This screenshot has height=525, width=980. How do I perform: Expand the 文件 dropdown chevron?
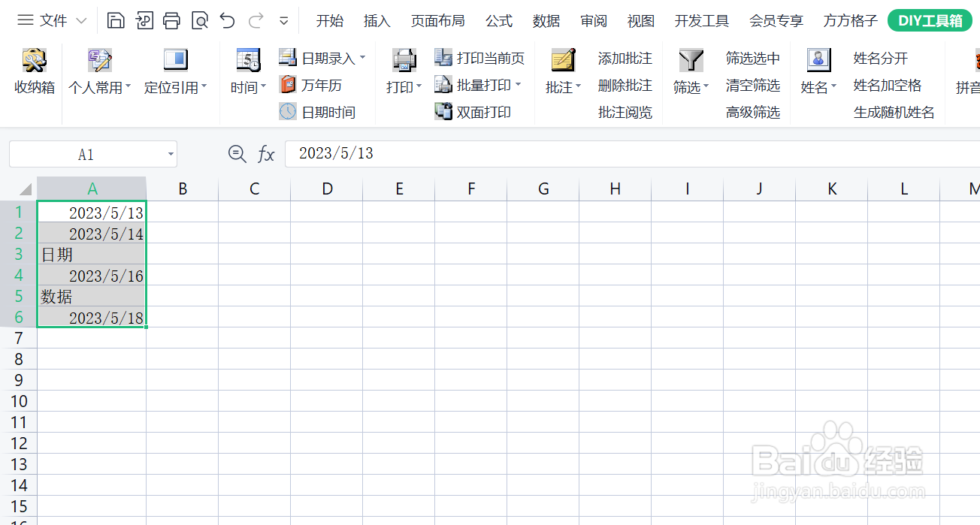81,21
